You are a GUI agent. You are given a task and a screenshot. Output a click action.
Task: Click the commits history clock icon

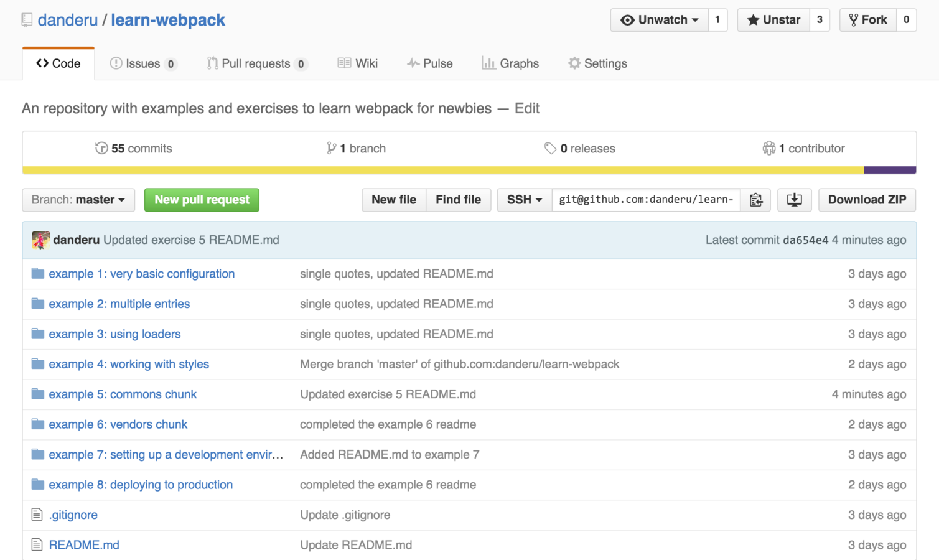tap(101, 148)
